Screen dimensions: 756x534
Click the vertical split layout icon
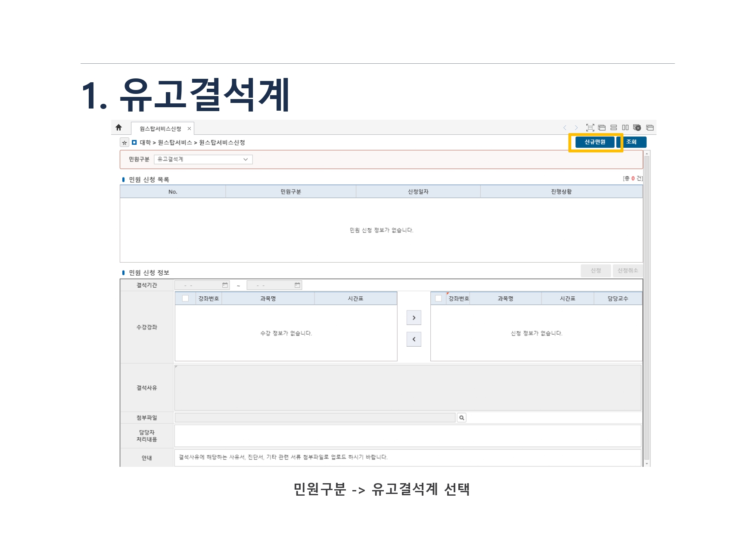click(625, 127)
